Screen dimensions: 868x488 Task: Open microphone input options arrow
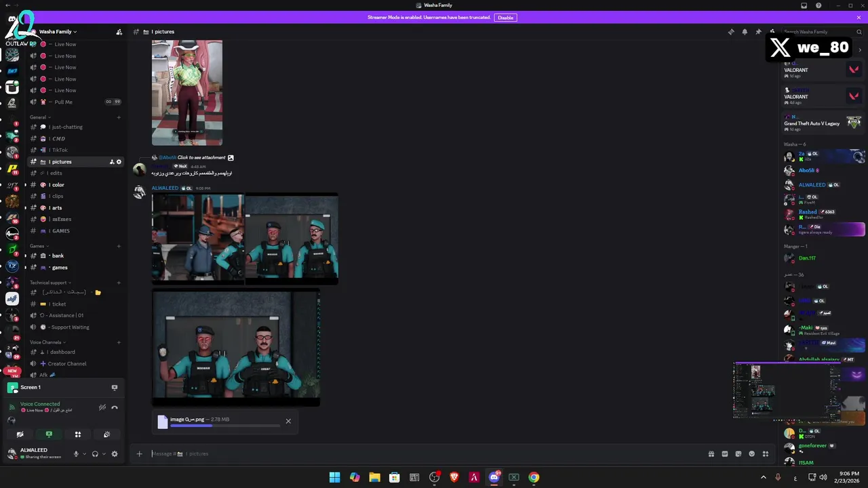84,454
